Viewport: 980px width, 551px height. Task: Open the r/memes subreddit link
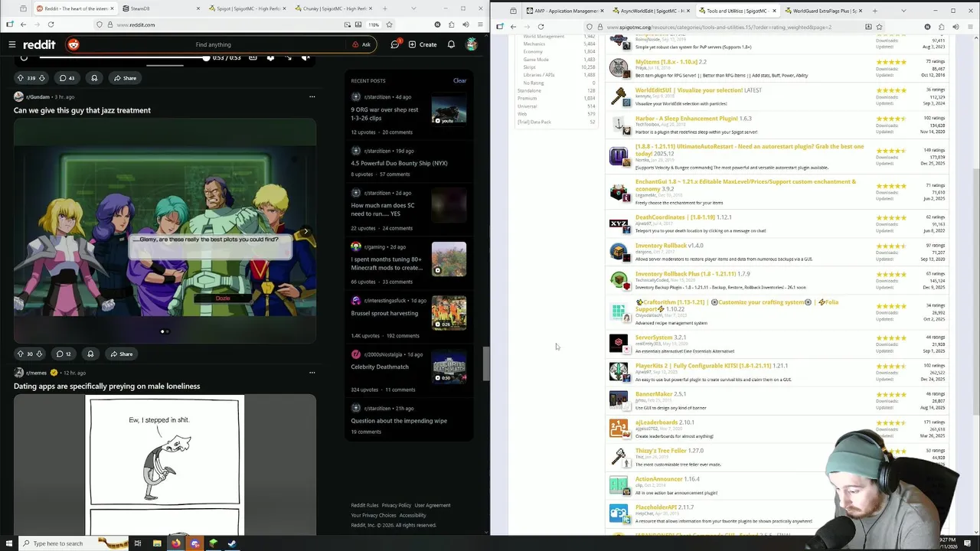coord(36,373)
